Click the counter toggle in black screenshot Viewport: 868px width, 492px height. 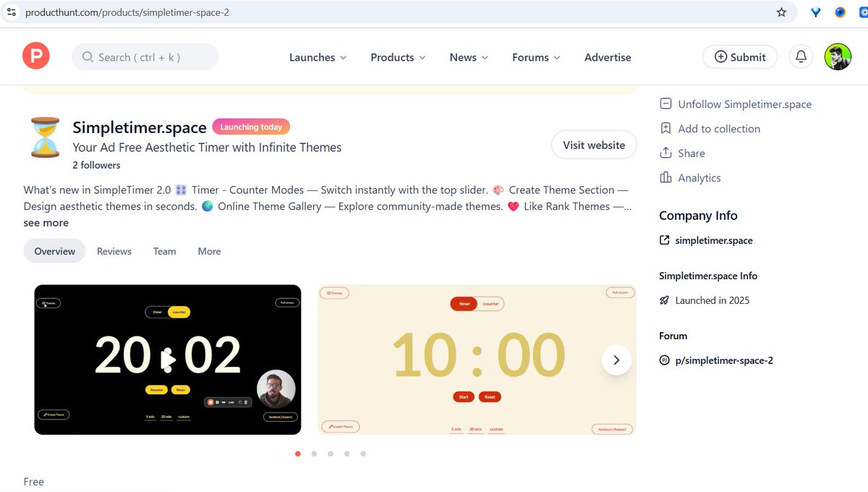pyautogui.click(x=179, y=313)
